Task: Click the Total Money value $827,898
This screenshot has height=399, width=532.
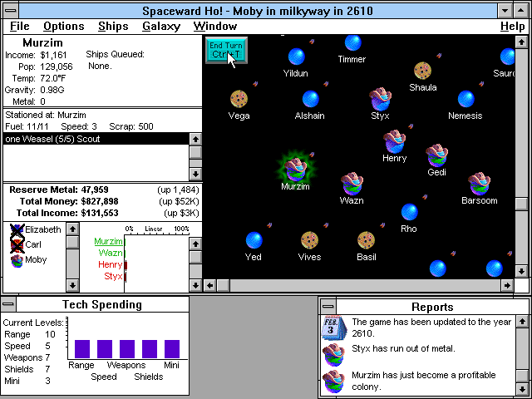Action: pyautogui.click(x=100, y=201)
